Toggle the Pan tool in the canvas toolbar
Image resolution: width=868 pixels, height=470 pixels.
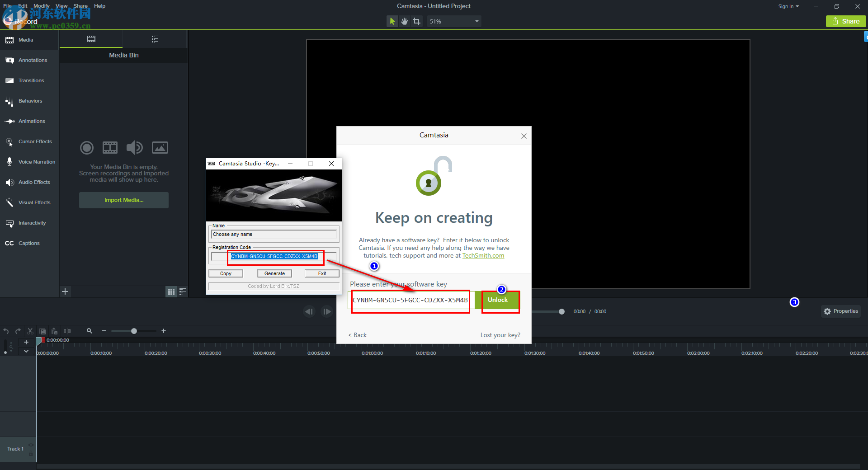404,21
